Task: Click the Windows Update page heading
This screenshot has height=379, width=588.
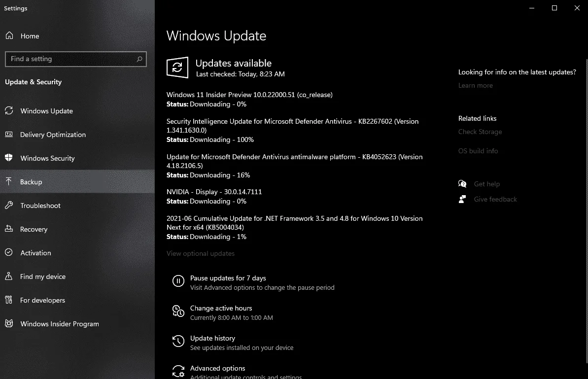Action: click(x=216, y=35)
